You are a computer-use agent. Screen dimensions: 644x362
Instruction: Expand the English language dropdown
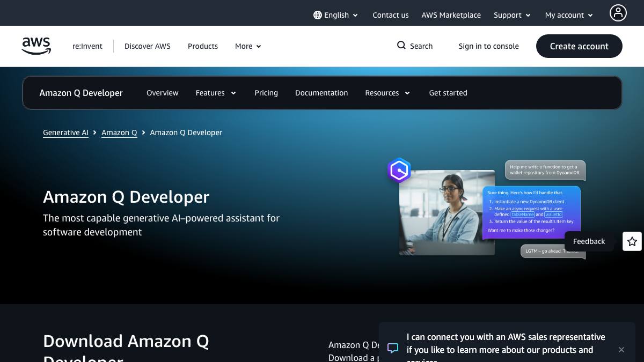(x=336, y=15)
